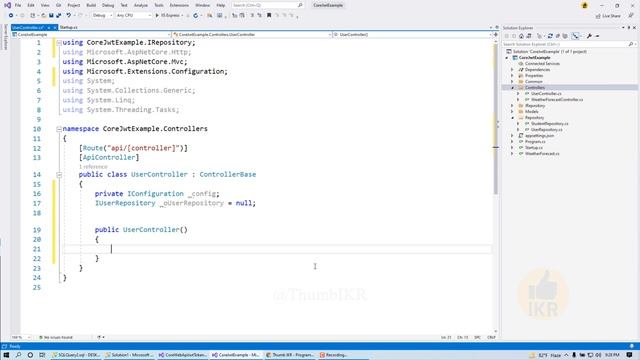Select UserController.cs in Solution Explorer
Screen dimensions: 640x360
[x=546, y=94]
